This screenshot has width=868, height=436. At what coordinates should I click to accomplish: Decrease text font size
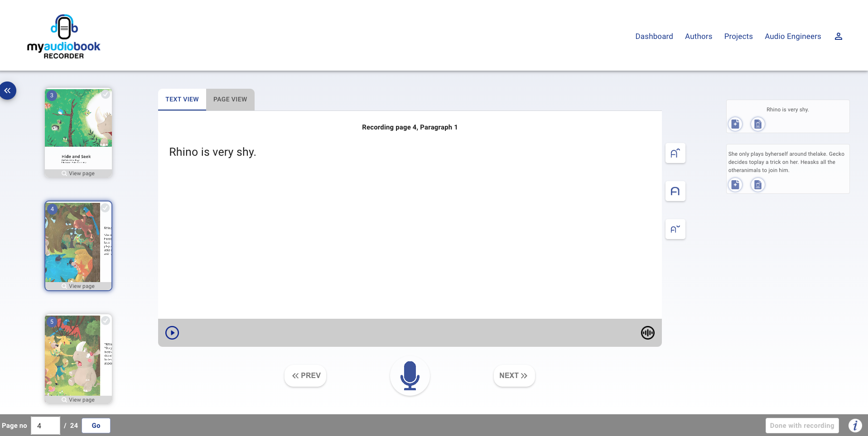(675, 229)
